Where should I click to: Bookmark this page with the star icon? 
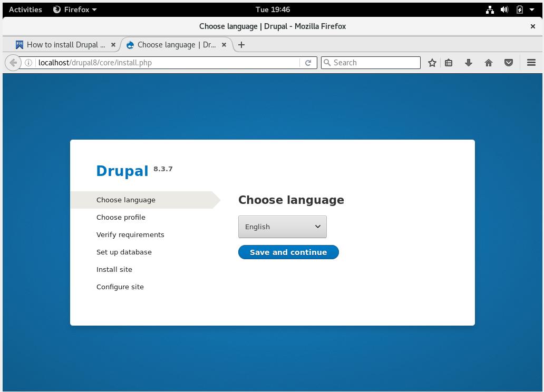(x=432, y=63)
